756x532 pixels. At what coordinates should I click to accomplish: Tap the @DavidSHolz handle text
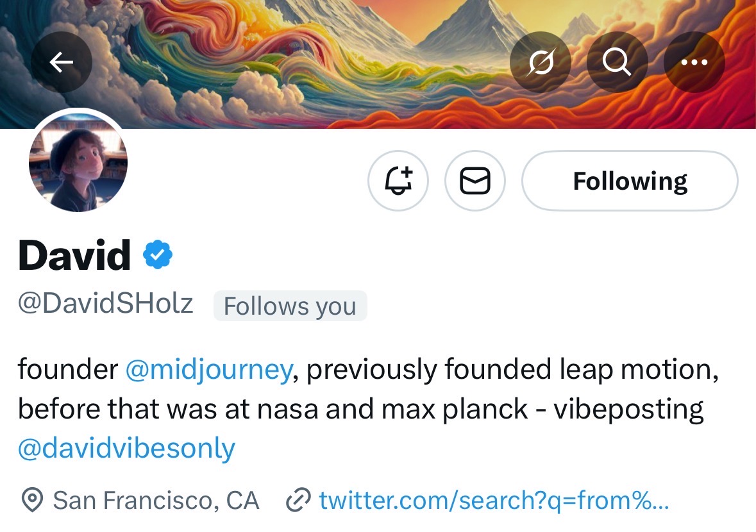[x=105, y=303]
